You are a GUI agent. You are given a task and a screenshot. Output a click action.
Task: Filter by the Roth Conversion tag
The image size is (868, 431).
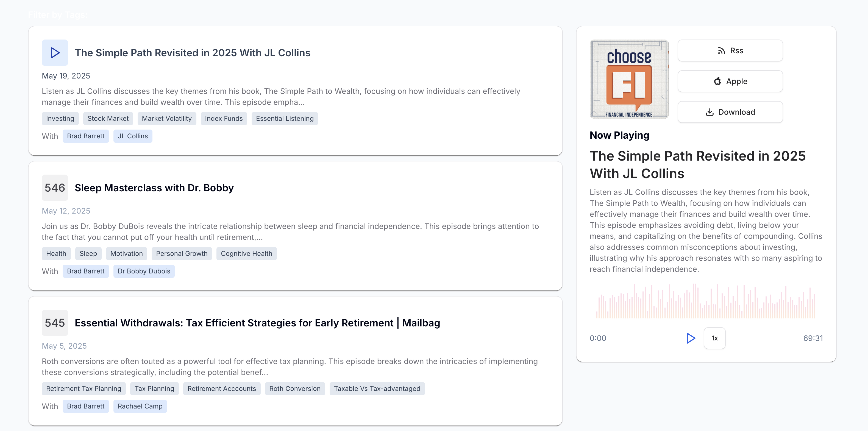(295, 388)
